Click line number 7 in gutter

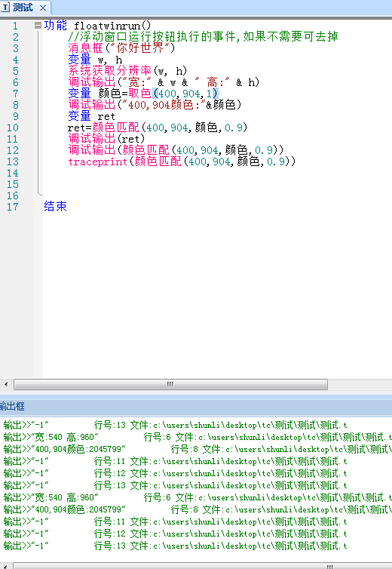point(15,94)
